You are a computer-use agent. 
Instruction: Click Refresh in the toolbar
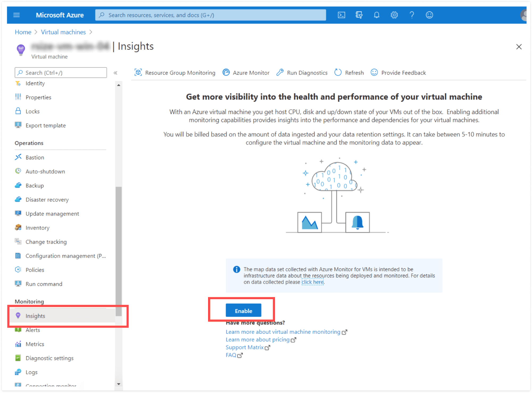coord(349,73)
